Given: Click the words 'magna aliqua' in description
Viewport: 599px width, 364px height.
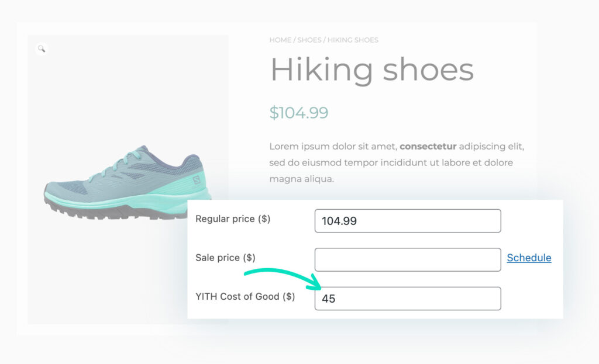Looking at the screenshot, I should tap(301, 179).
